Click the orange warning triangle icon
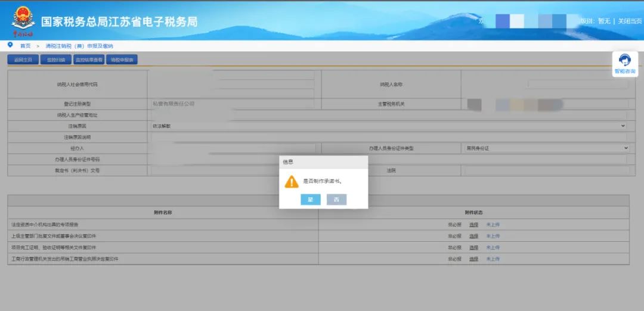The width and height of the screenshot is (644, 311). [291, 181]
